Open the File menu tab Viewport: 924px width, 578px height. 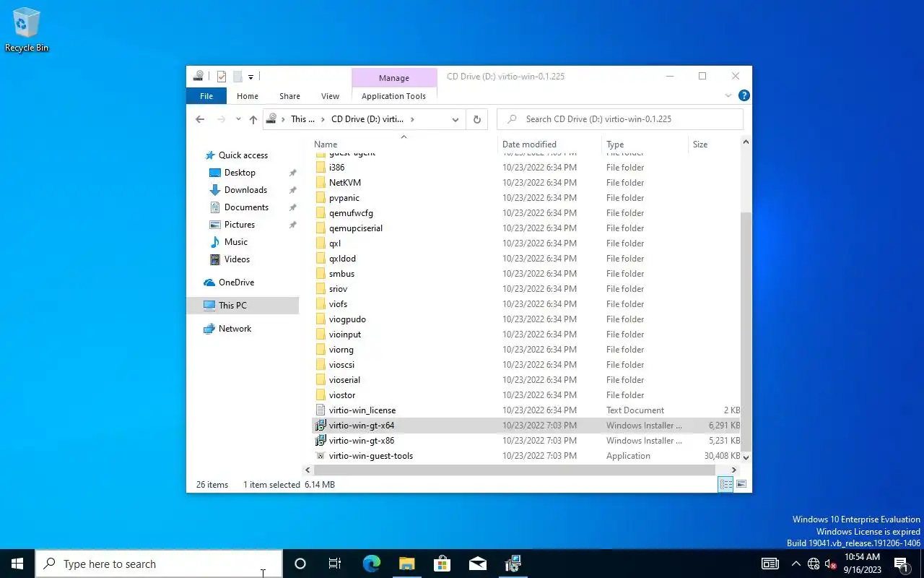[x=206, y=96]
